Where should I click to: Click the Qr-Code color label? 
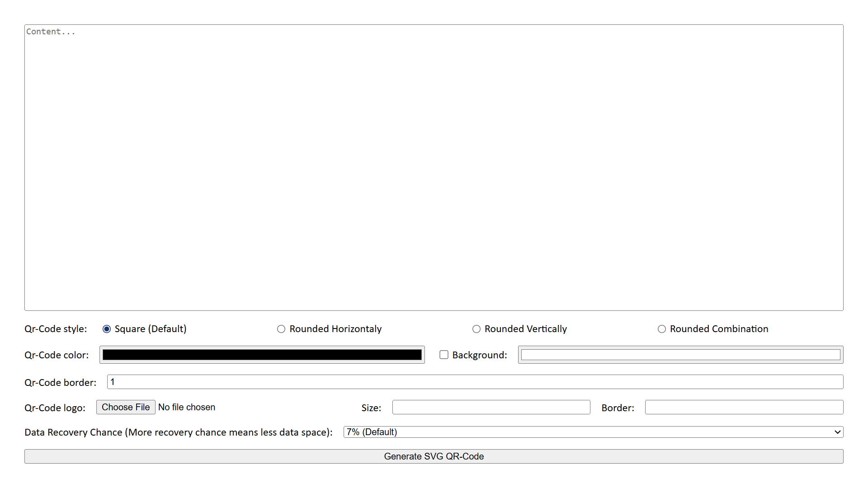pos(57,355)
